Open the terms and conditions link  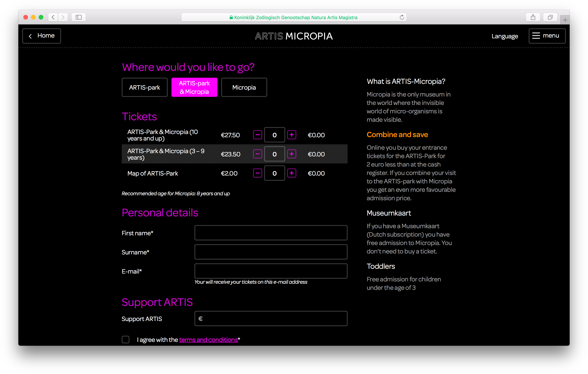tap(208, 340)
